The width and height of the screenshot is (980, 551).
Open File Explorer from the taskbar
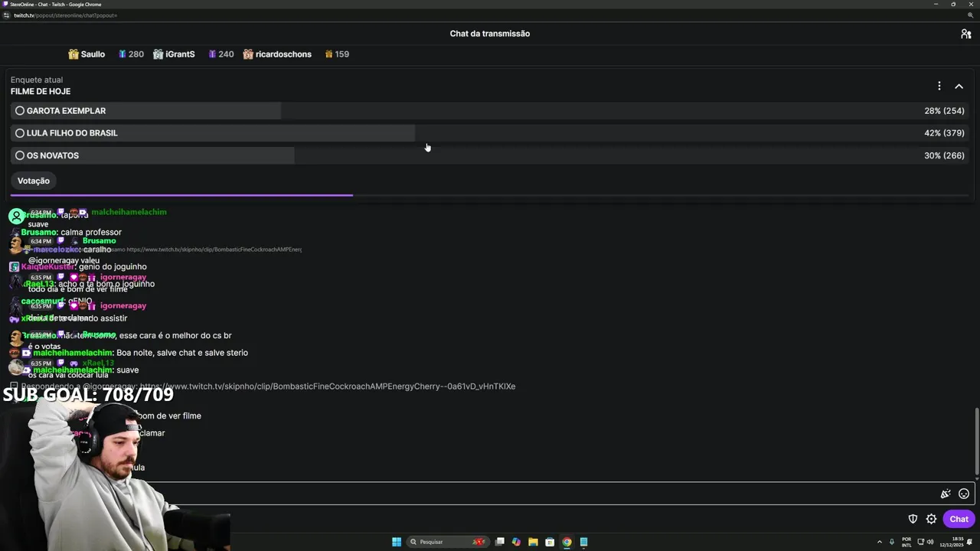coord(533,542)
